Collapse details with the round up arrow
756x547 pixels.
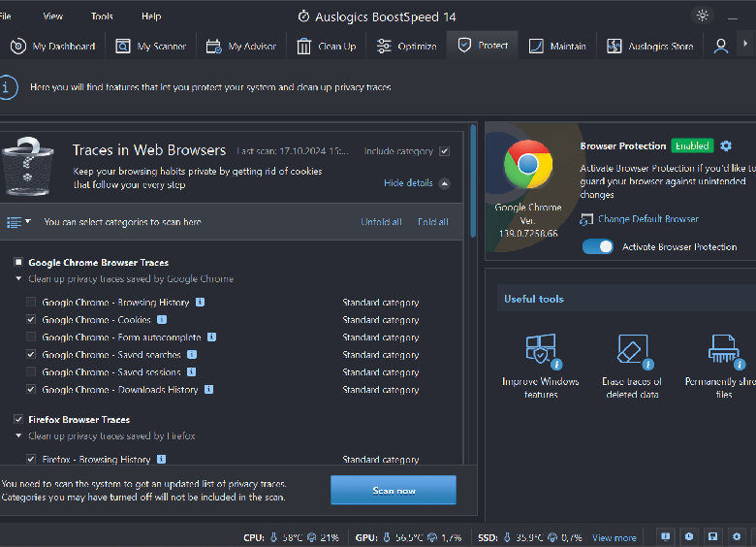click(445, 183)
